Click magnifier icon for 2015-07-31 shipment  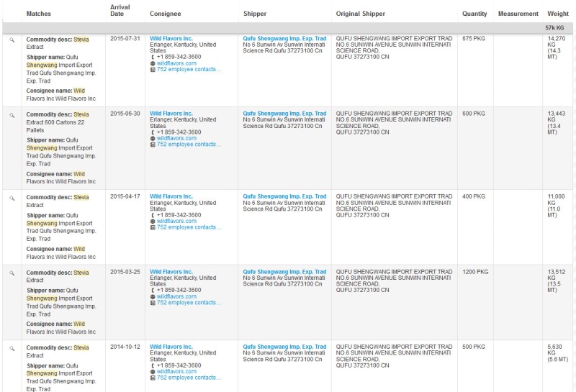tap(12, 40)
